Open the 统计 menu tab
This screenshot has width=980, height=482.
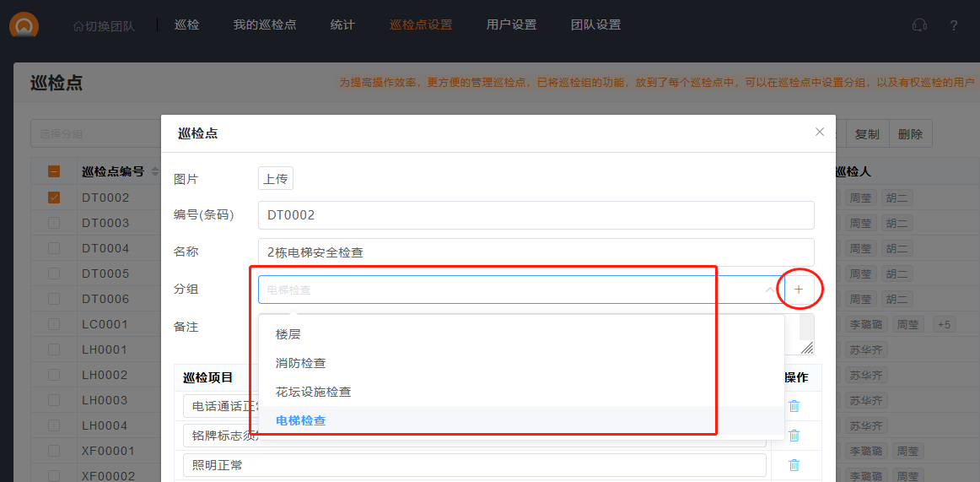click(342, 25)
